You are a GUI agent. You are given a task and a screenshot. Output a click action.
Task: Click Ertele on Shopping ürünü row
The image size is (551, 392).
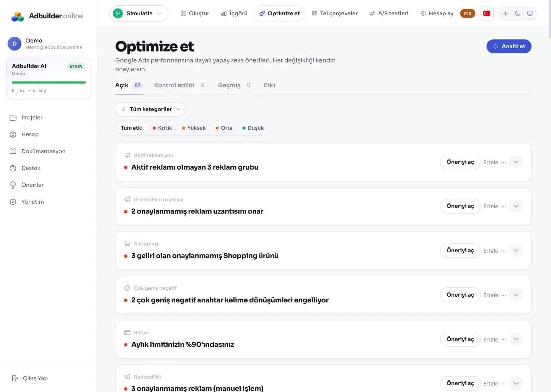pos(491,251)
